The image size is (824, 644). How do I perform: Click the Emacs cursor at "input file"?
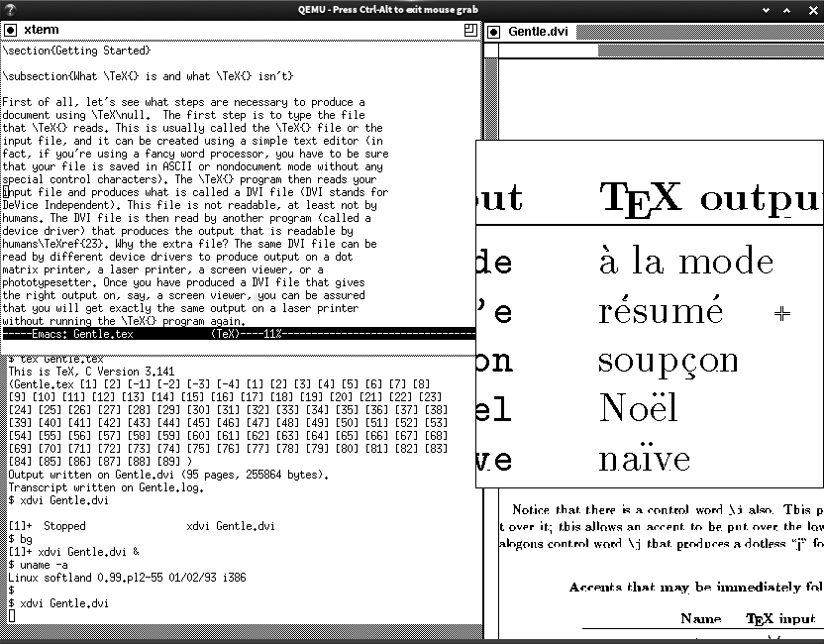point(6,192)
